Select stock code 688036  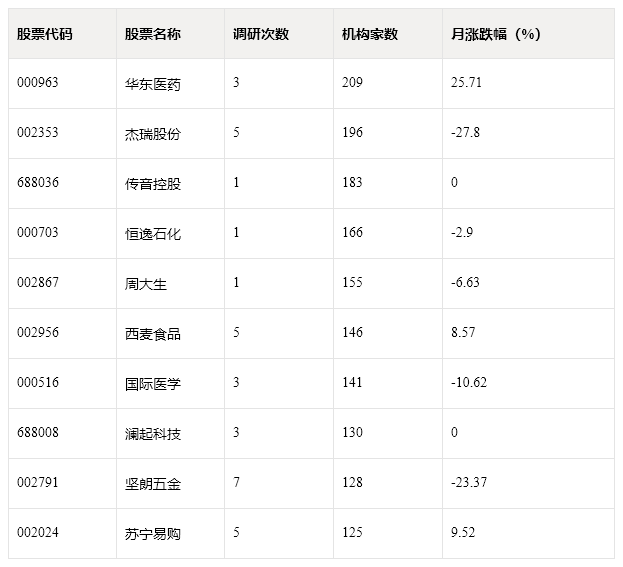tap(38, 182)
